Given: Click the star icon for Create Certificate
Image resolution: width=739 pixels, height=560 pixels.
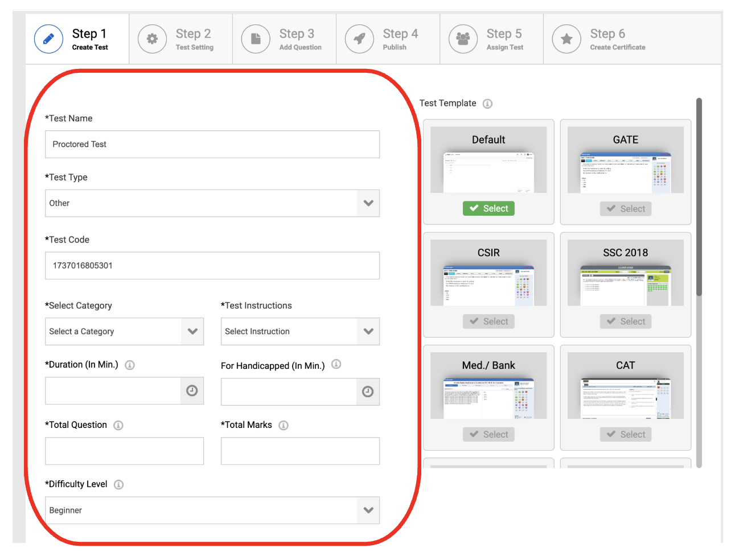Looking at the screenshot, I should click(566, 39).
